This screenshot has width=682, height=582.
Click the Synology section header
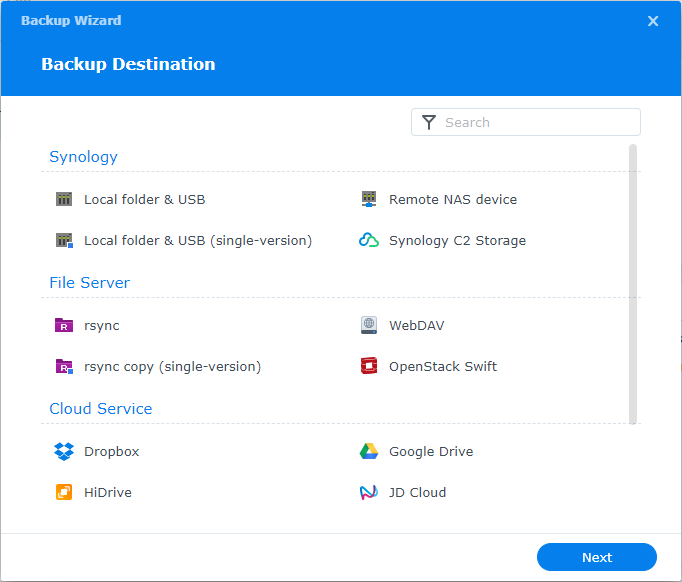[x=83, y=157]
